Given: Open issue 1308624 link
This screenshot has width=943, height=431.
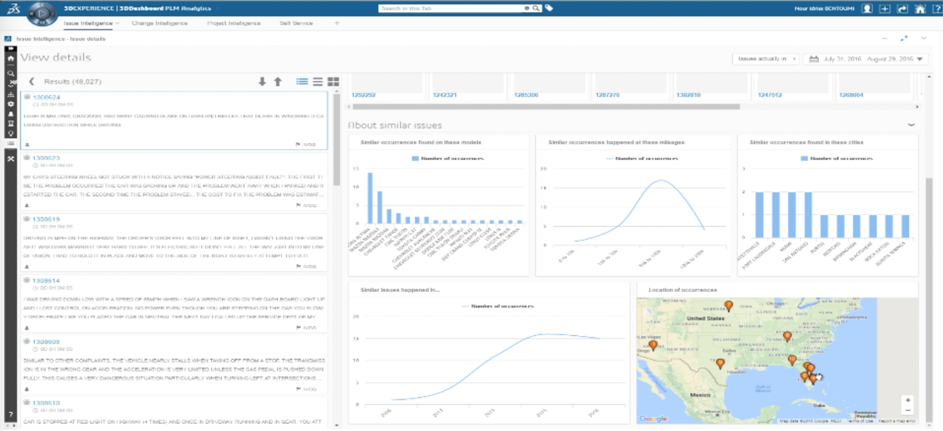Looking at the screenshot, I should [x=47, y=97].
